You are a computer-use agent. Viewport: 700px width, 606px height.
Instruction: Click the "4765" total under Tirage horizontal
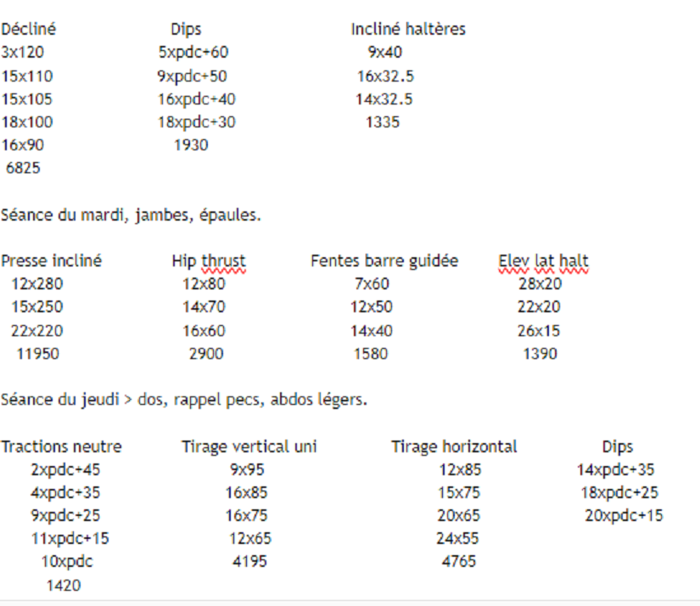pos(459,561)
